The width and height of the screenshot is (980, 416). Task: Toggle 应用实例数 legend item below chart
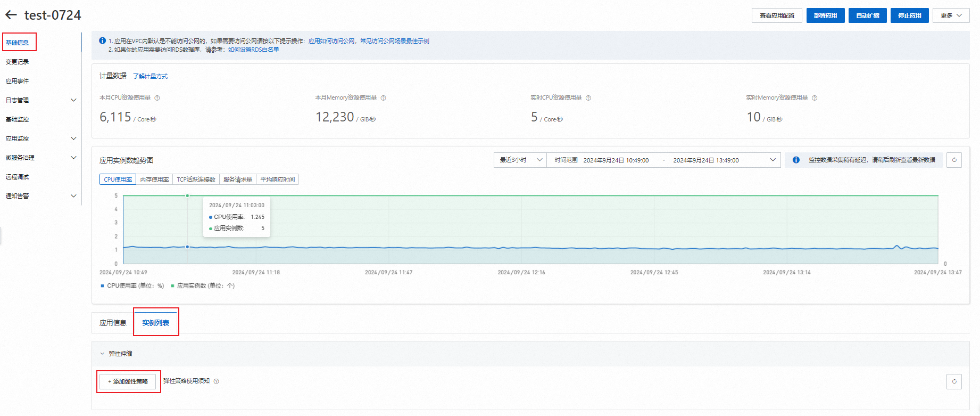coord(203,286)
